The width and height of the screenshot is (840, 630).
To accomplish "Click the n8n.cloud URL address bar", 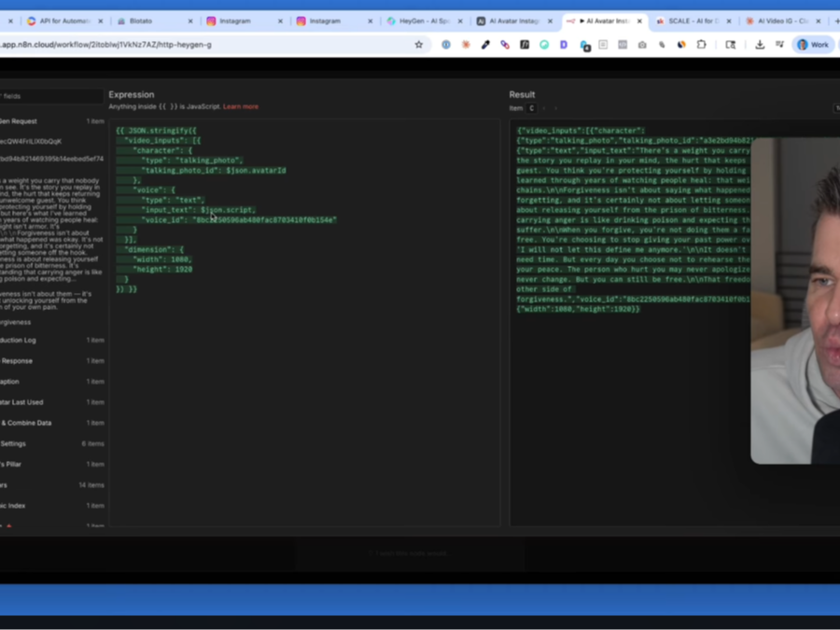I will tap(203, 45).
